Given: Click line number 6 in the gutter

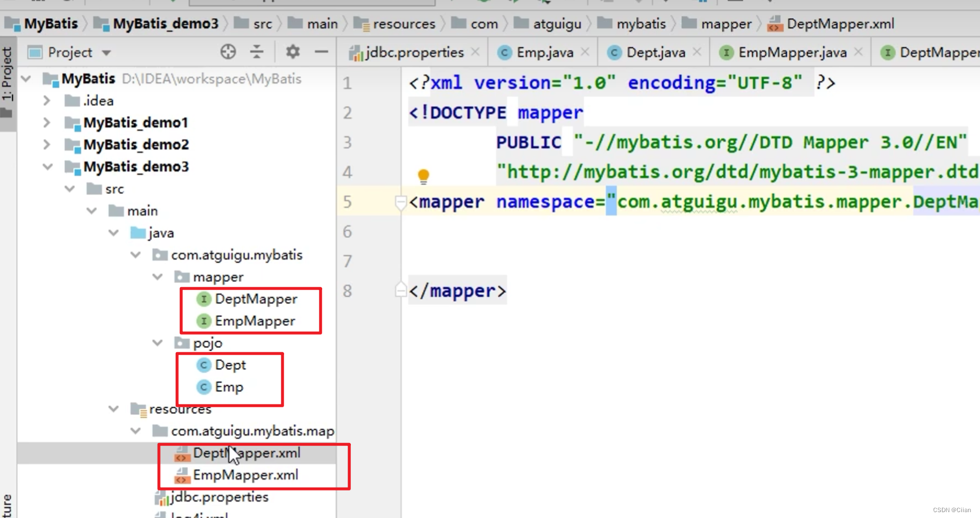Looking at the screenshot, I should click(x=347, y=232).
